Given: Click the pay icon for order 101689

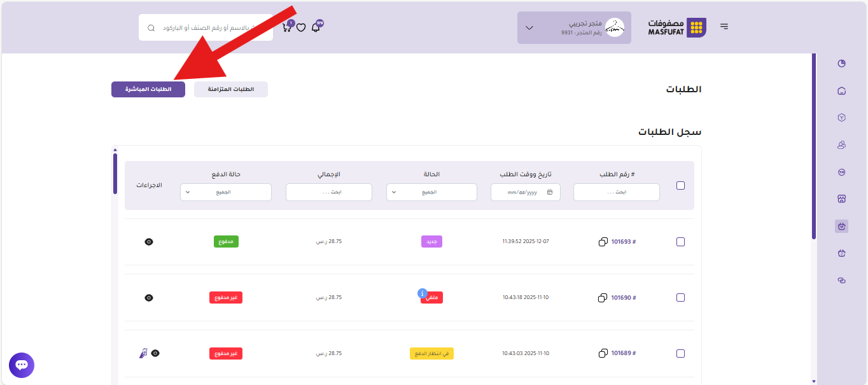Looking at the screenshot, I should pyautogui.click(x=143, y=353).
